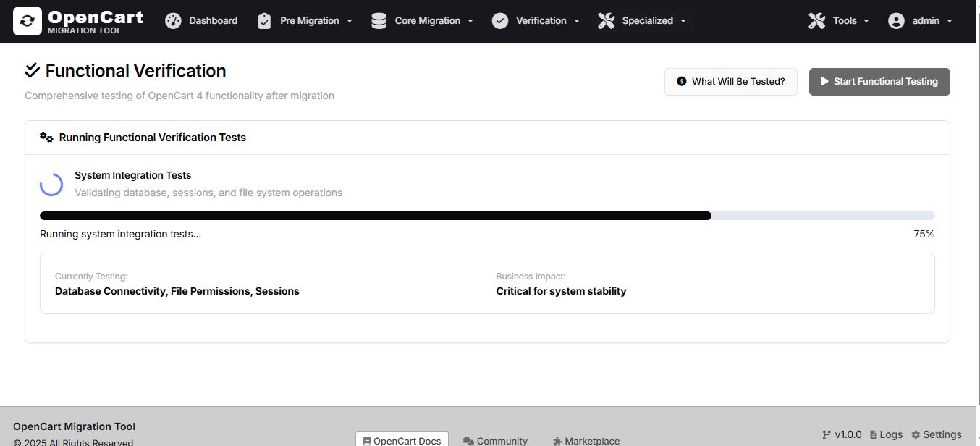Click the What Will Be Tested button

[x=730, y=82]
